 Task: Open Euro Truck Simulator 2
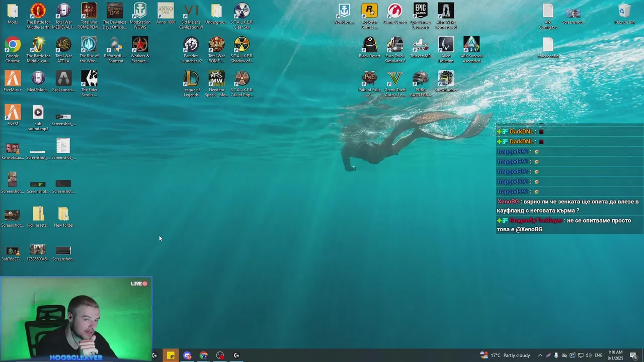tap(395, 50)
